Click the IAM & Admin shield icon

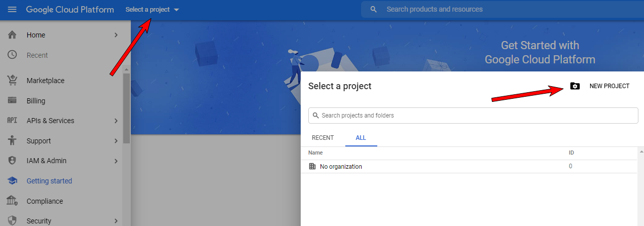click(13, 161)
